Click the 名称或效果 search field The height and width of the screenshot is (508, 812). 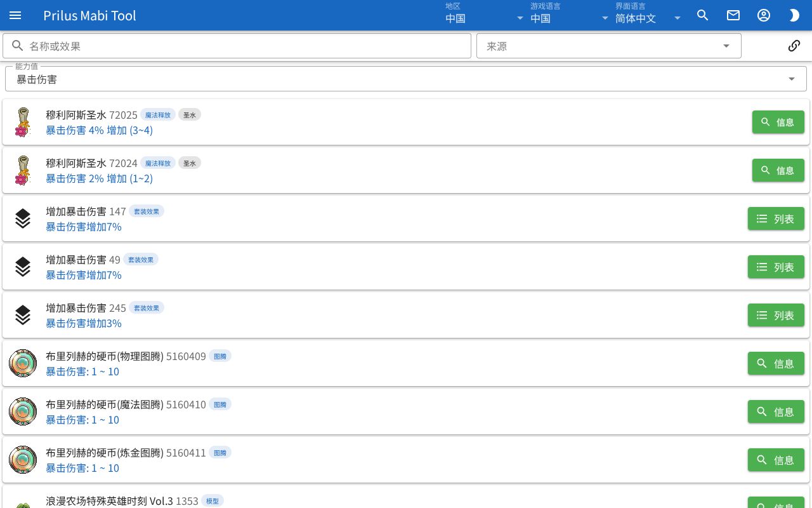pos(237,46)
